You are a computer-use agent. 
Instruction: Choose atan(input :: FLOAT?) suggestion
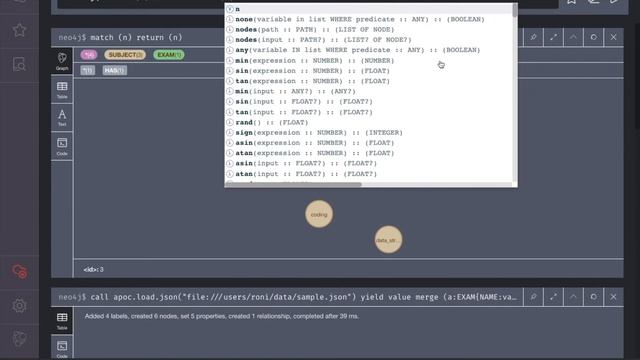(369, 173)
